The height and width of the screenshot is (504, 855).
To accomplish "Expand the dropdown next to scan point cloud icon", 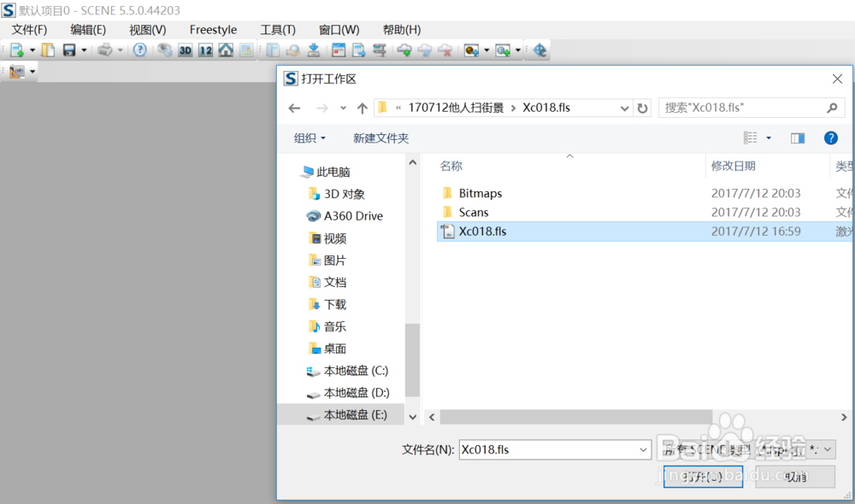I will point(486,50).
